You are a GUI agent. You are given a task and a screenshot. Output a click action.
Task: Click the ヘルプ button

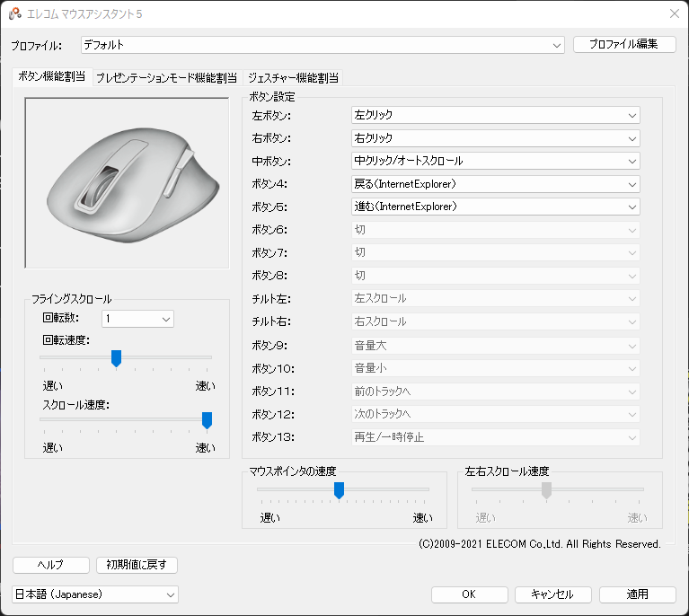coord(51,565)
